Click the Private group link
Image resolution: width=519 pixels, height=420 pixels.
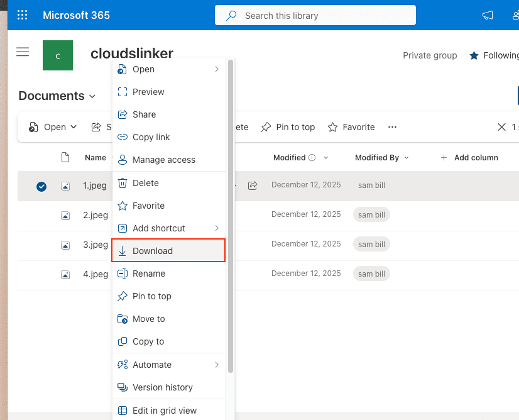tap(430, 55)
